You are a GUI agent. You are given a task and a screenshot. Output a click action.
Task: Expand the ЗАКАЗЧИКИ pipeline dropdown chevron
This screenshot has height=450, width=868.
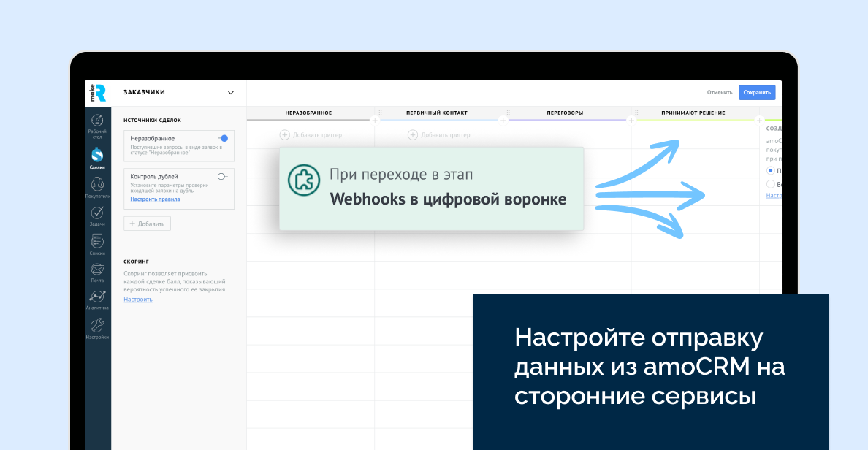click(x=231, y=93)
